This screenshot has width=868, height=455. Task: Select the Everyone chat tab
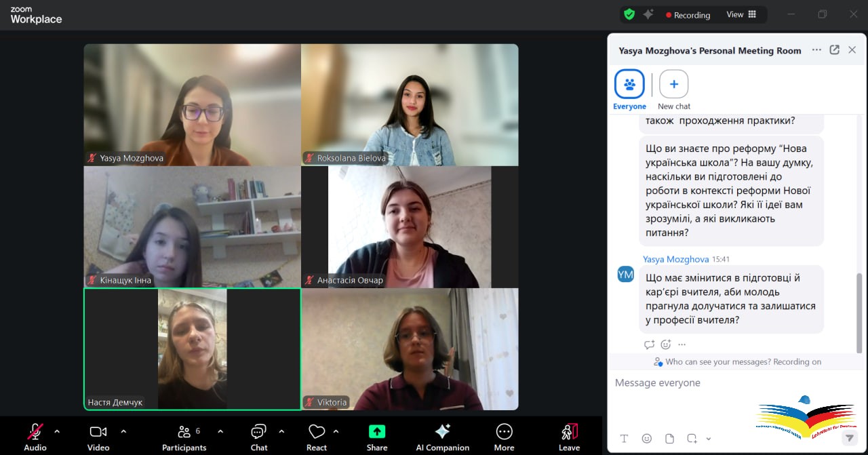click(x=629, y=85)
